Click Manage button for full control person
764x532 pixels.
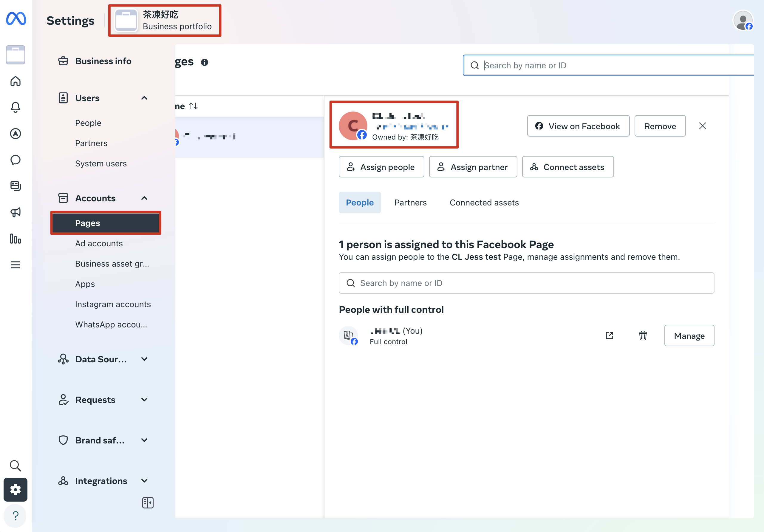tap(689, 336)
